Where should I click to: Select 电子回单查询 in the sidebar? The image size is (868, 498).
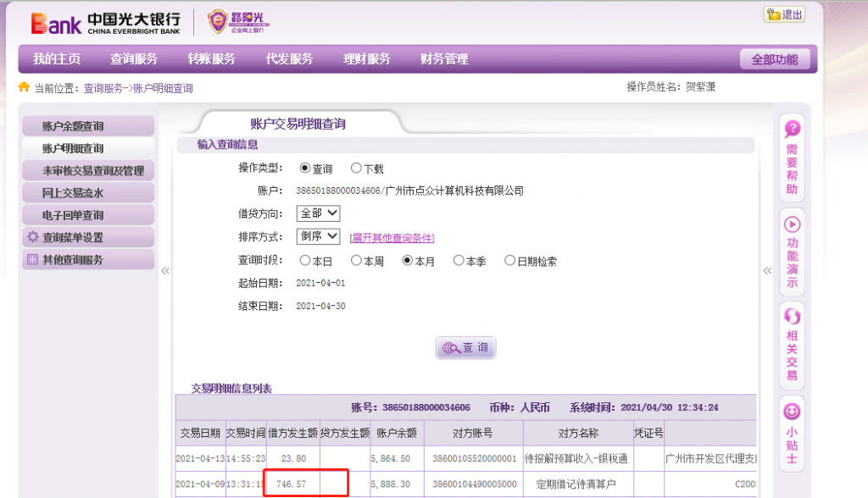tap(73, 215)
